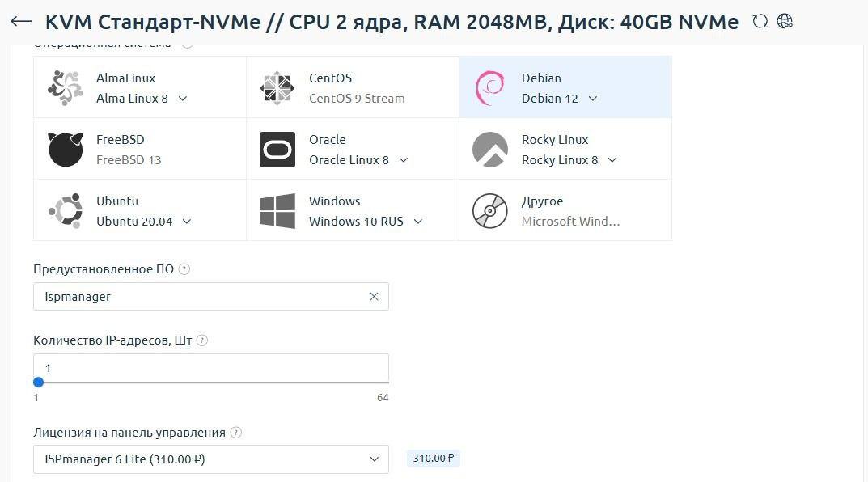Click the Windows logo icon
868x482 pixels.
[x=277, y=210]
